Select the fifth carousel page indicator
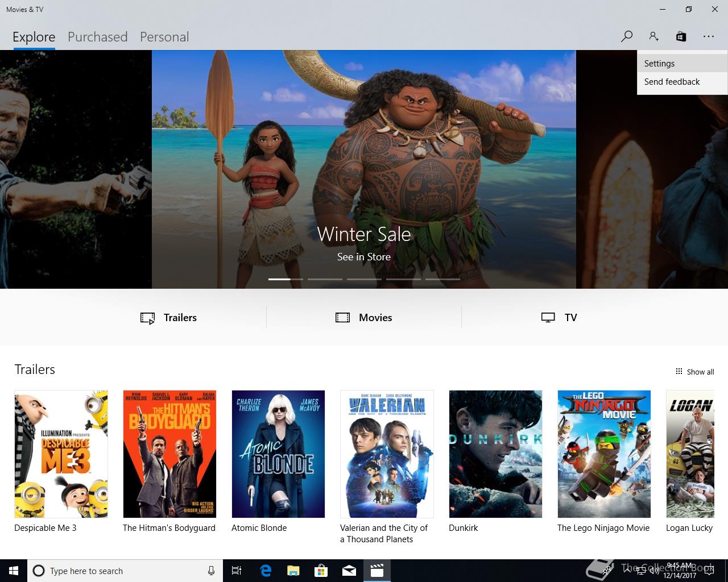The height and width of the screenshot is (582, 728). point(442,279)
